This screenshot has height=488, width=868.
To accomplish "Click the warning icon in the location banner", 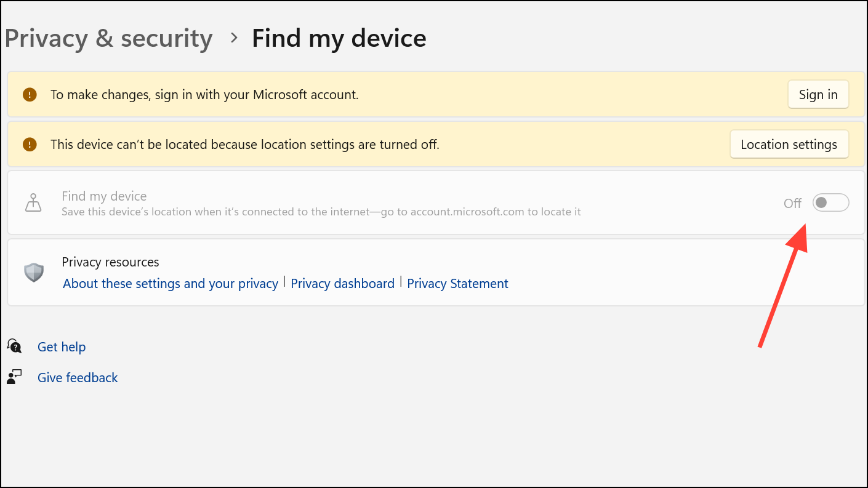I will coord(30,145).
